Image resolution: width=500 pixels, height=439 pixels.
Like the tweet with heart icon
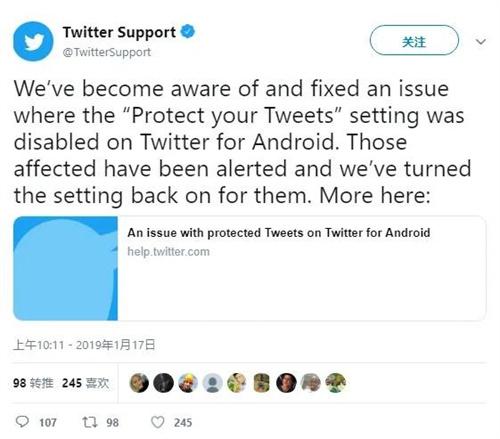pos(158,422)
